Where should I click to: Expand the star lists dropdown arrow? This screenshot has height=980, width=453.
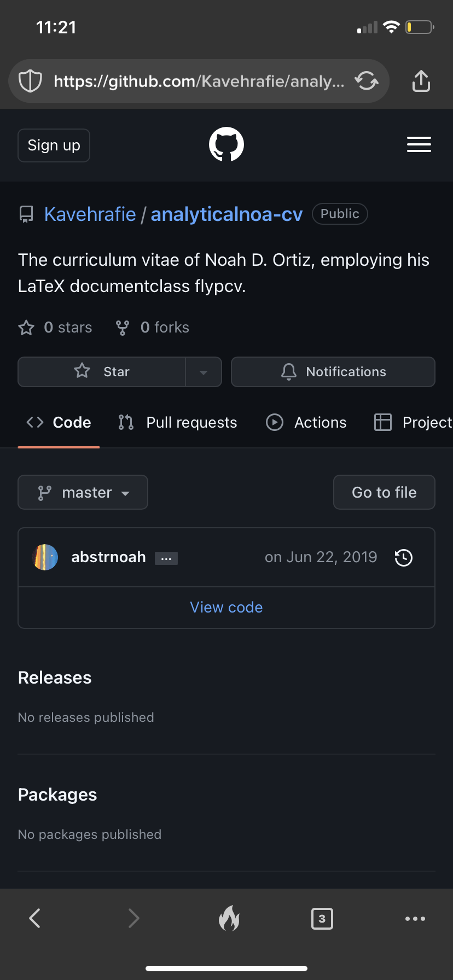(x=204, y=372)
